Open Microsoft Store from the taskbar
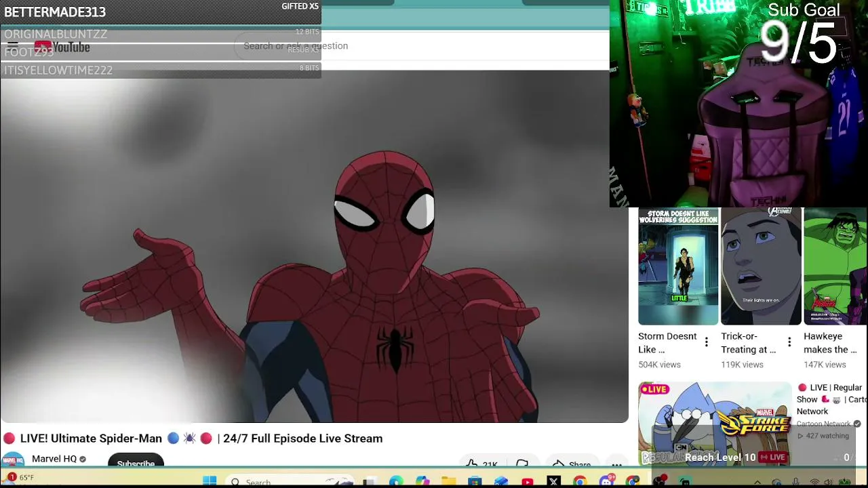This screenshot has height=488, width=868. [x=475, y=482]
